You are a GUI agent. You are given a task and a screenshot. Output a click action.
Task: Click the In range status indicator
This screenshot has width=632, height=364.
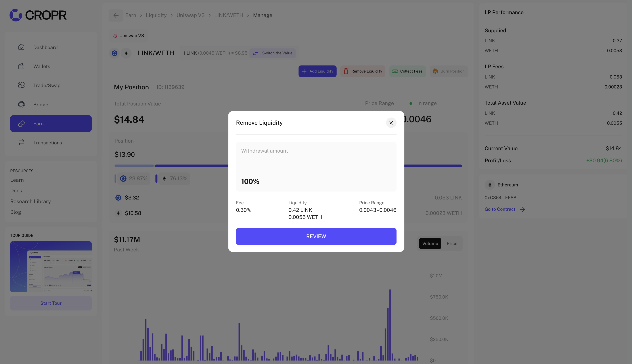(x=423, y=103)
